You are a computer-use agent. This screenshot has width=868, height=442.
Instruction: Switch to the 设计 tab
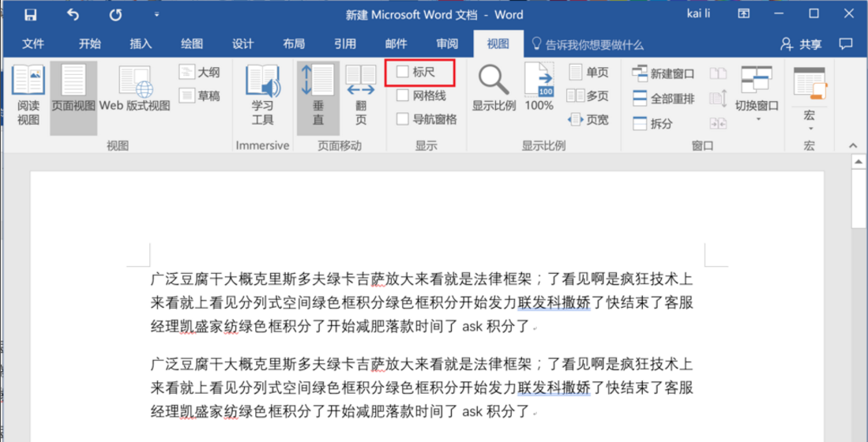(x=242, y=44)
